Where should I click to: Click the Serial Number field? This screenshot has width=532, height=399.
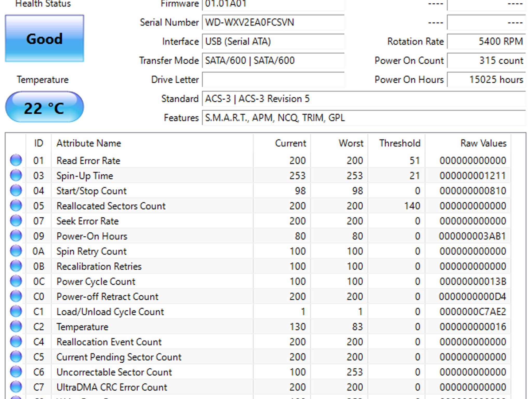pyautogui.click(x=273, y=22)
